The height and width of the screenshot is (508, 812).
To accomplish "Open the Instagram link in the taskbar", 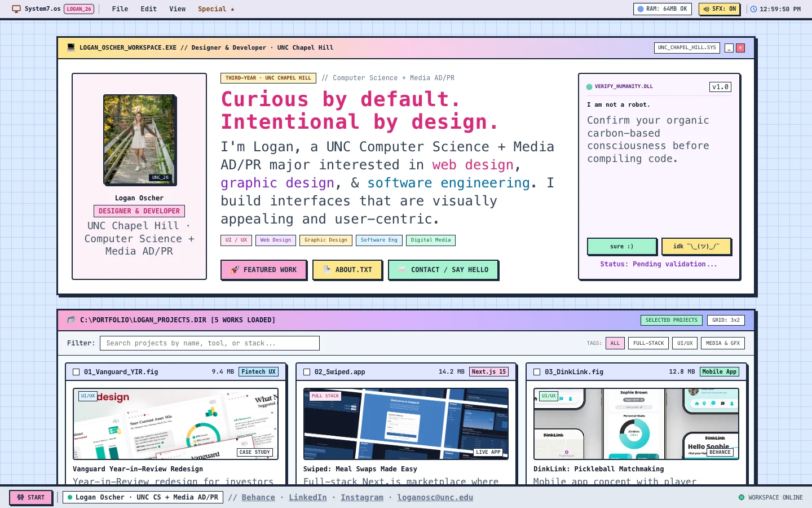I will (362, 497).
